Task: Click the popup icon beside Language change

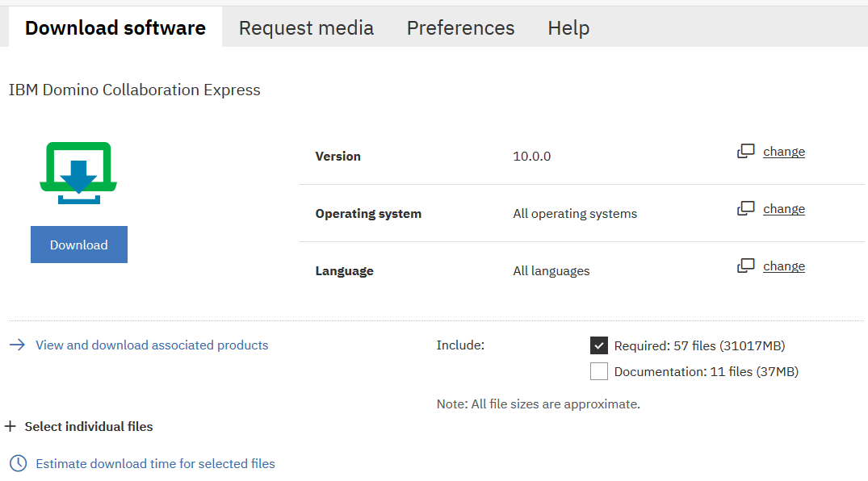Action: pyautogui.click(x=745, y=266)
